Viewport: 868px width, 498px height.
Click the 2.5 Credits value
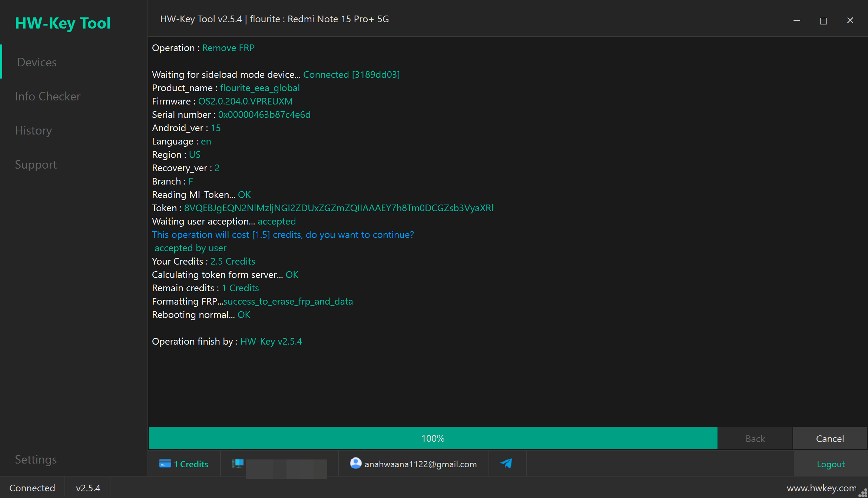click(x=233, y=261)
